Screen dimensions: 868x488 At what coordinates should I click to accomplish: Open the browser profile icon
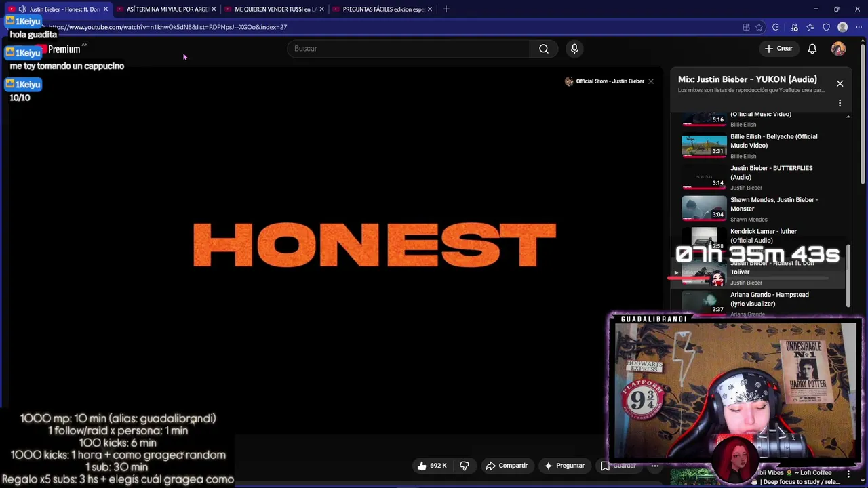point(842,27)
